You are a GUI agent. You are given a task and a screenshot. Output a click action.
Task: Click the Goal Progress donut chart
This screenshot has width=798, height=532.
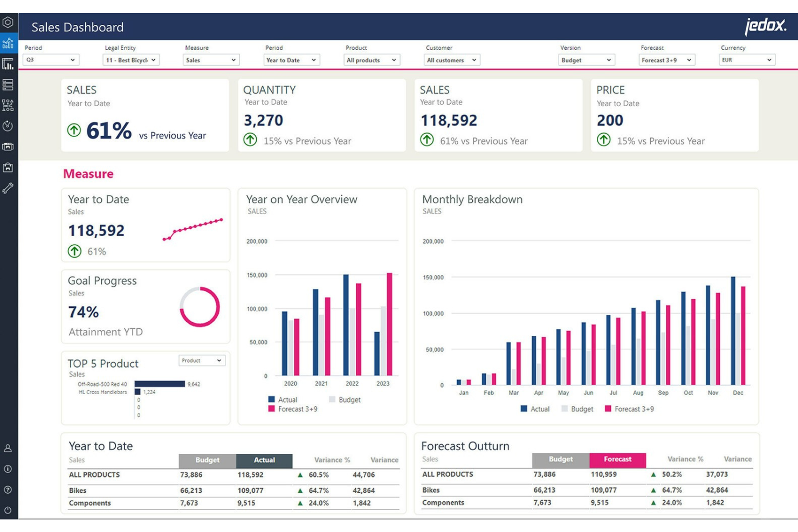coord(200,307)
